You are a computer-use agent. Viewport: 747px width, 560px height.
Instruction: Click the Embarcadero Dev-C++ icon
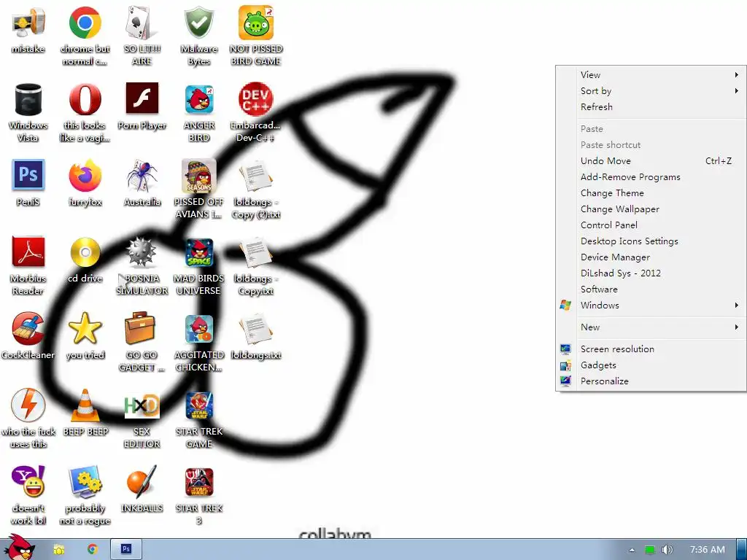coord(256,112)
